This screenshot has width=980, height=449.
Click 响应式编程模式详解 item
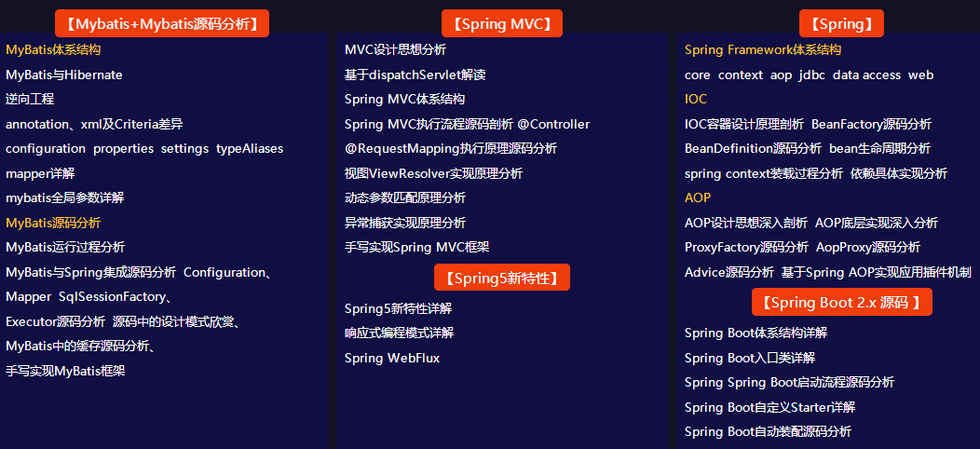[399, 333]
